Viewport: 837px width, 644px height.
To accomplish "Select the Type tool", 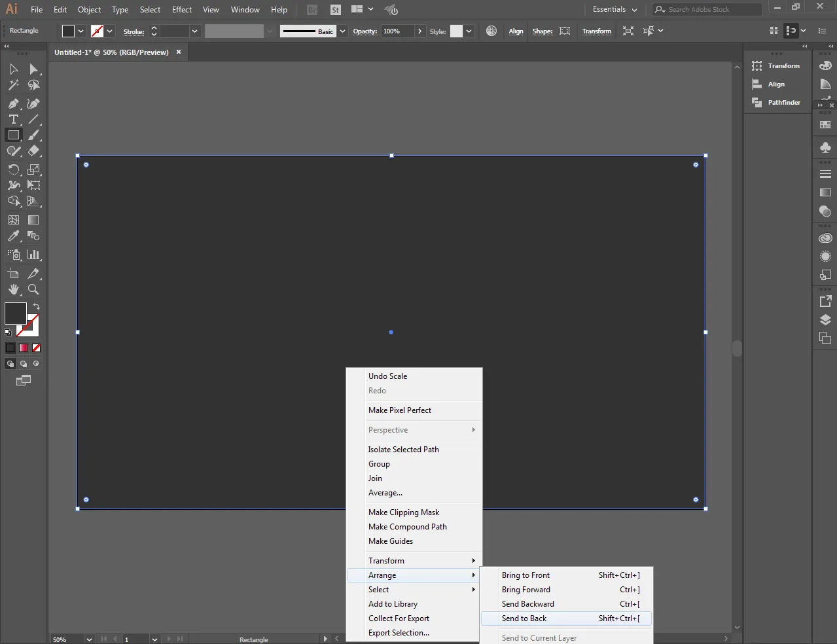I will [13, 119].
